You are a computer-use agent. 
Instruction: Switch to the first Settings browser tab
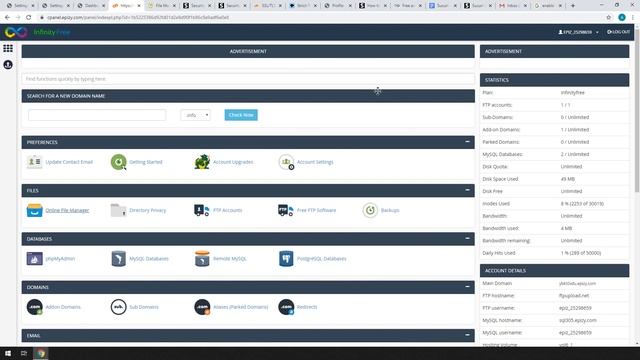coord(20,6)
